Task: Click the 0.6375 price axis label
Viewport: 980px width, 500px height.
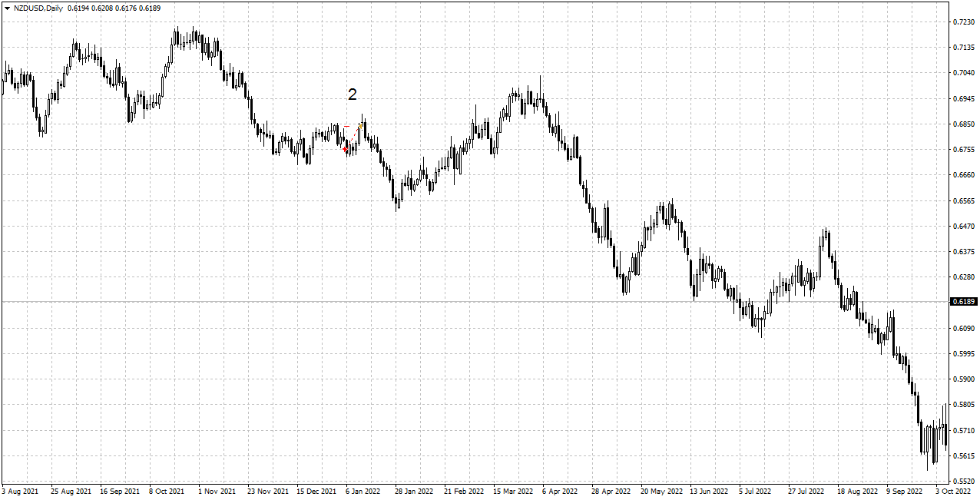Action: (965, 251)
